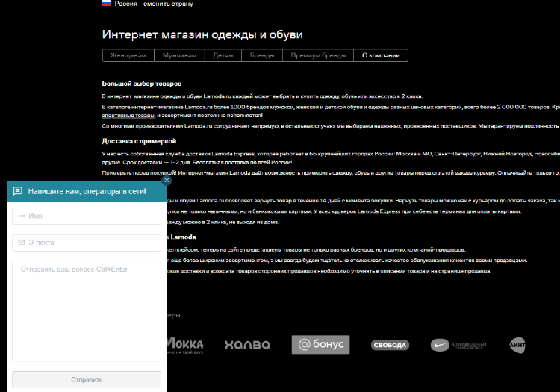Select the О компании tab
This screenshot has width=560, height=392.
381,55
